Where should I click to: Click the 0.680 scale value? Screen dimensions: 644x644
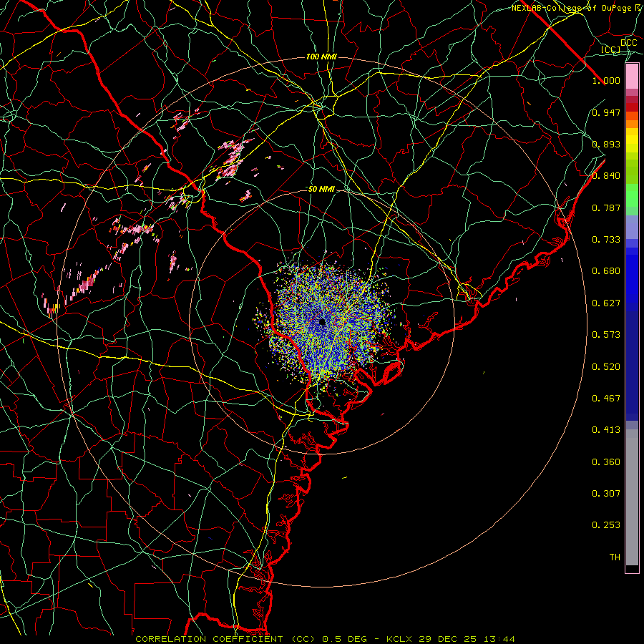pyautogui.click(x=606, y=271)
